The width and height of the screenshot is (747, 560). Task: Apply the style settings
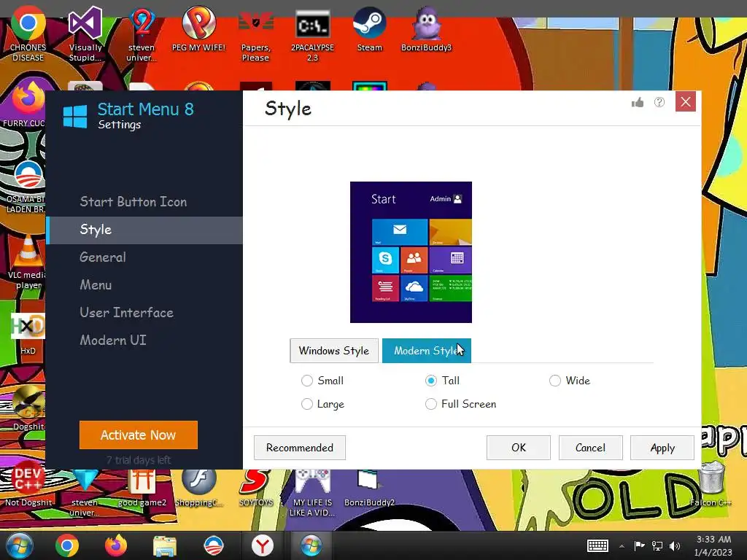click(662, 448)
